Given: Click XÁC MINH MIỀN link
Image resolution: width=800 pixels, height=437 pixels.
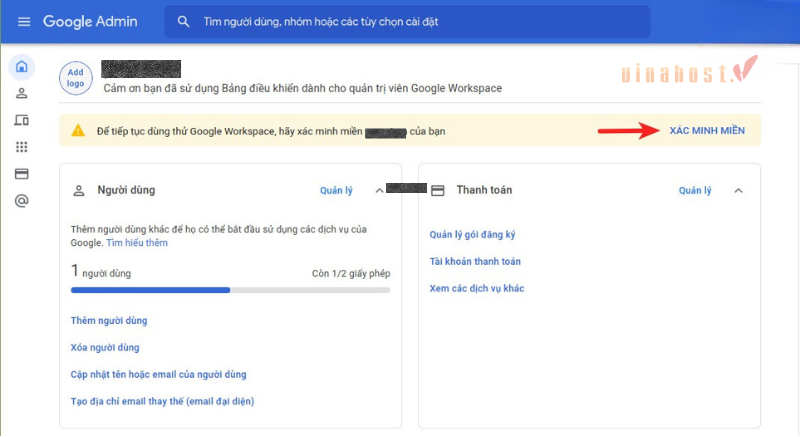Looking at the screenshot, I should [x=707, y=131].
